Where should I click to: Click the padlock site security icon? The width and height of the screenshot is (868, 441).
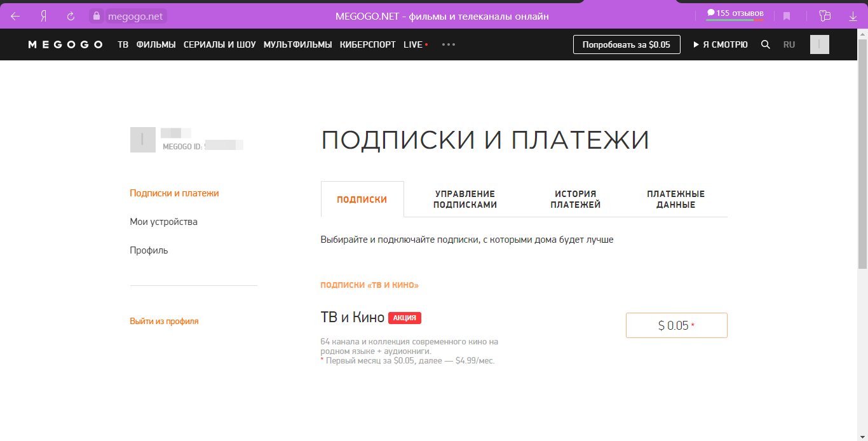(x=97, y=17)
